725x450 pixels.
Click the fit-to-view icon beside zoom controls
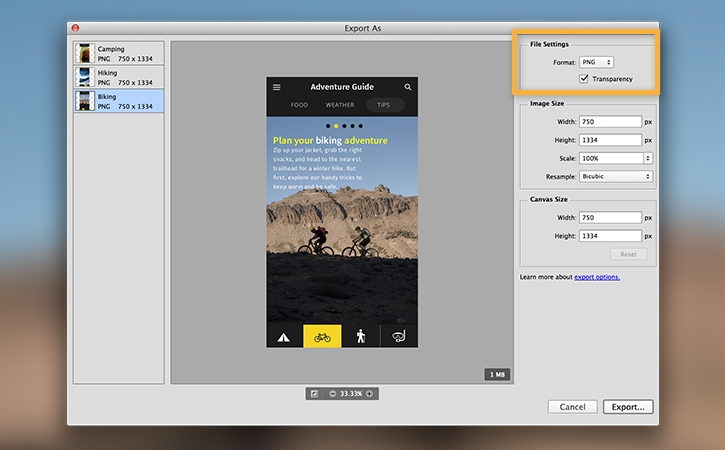[x=314, y=393]
